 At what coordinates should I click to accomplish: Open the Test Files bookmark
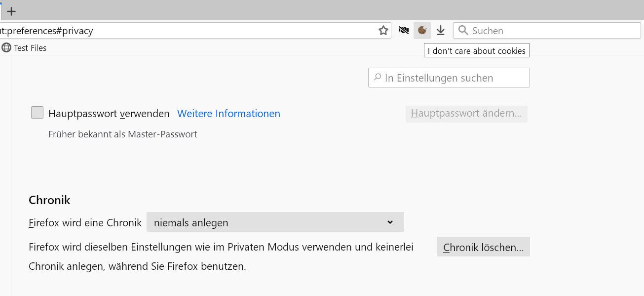point(30,48)
